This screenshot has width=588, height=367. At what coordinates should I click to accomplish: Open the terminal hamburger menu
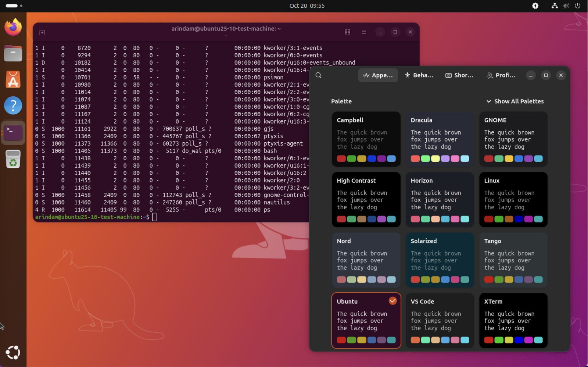tap(364, 32)
